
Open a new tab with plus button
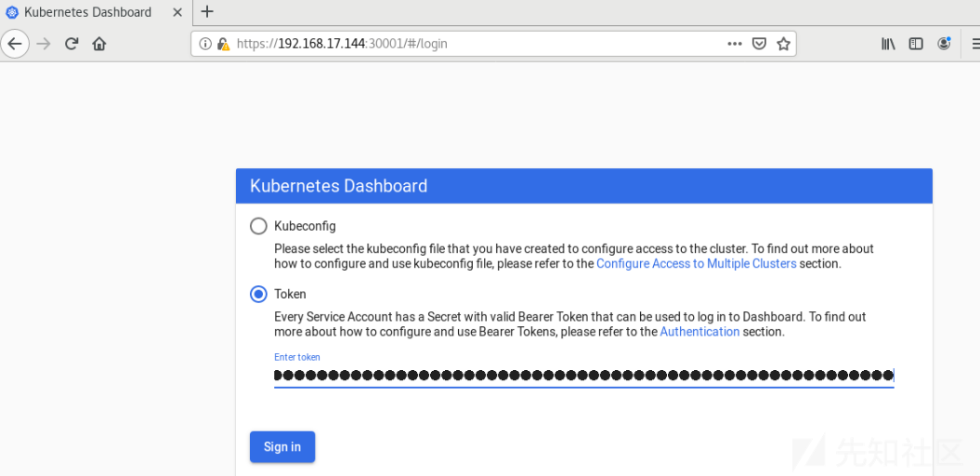coord(207,11)
